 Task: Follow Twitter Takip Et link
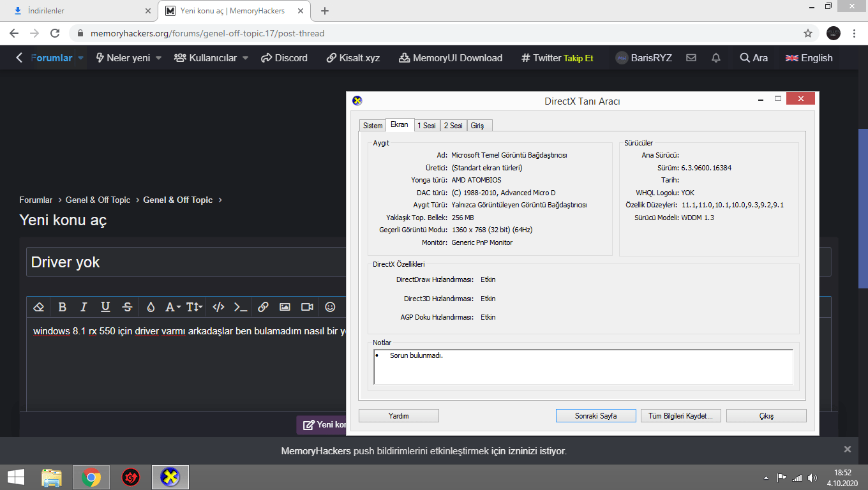pyautogui.click(x=557, y=58)
